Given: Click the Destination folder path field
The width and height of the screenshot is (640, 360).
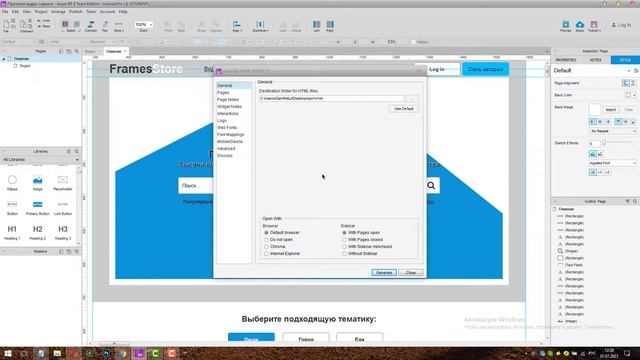Looking at the screenshot, I should (x=331, y=99).
